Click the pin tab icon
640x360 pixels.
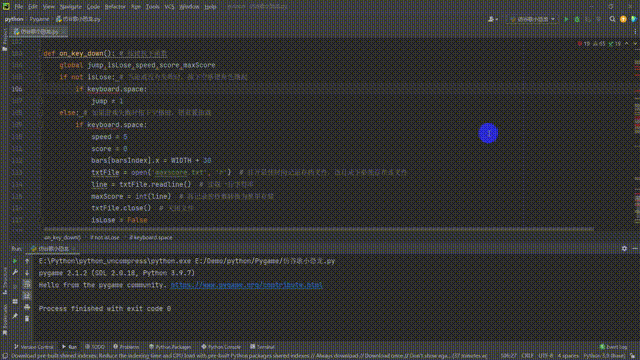click(x=15, y=316)
